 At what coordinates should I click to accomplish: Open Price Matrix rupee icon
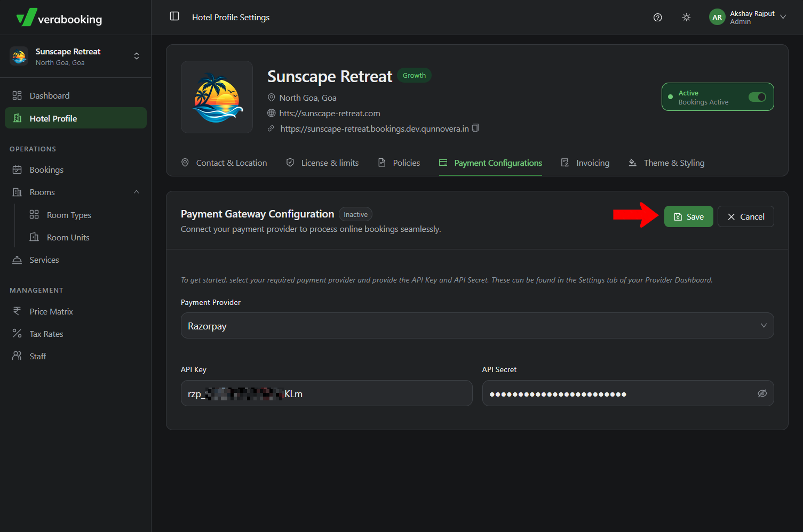pyautogui.click(x=17, y=311)
